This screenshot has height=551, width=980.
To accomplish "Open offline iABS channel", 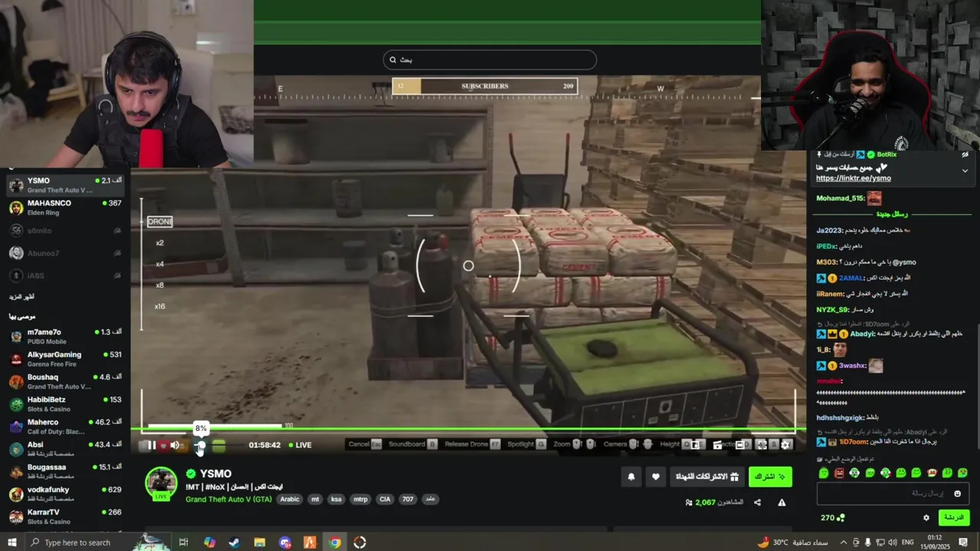I will coord(65,275).
